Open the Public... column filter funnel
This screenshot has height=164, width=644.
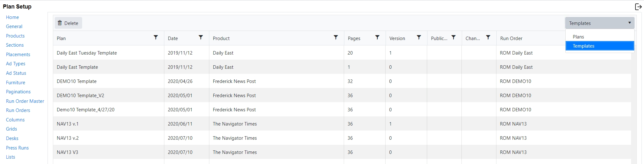[x=453, y=38]
